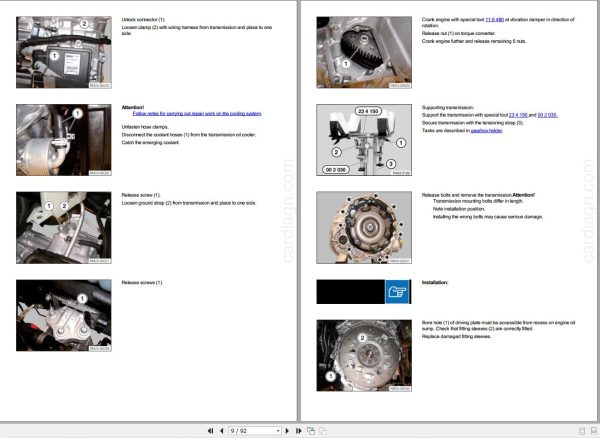
Task: Click the previous view icon beside navigation arrows
Action: [x=311, y=431]
